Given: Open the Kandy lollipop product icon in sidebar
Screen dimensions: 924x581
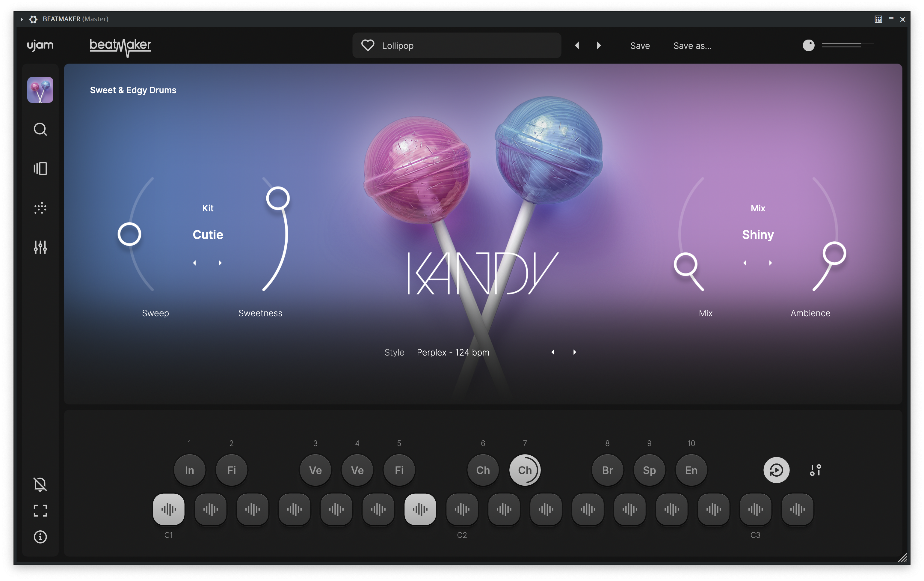Looking at the screenshot, I should coord(40,90).
